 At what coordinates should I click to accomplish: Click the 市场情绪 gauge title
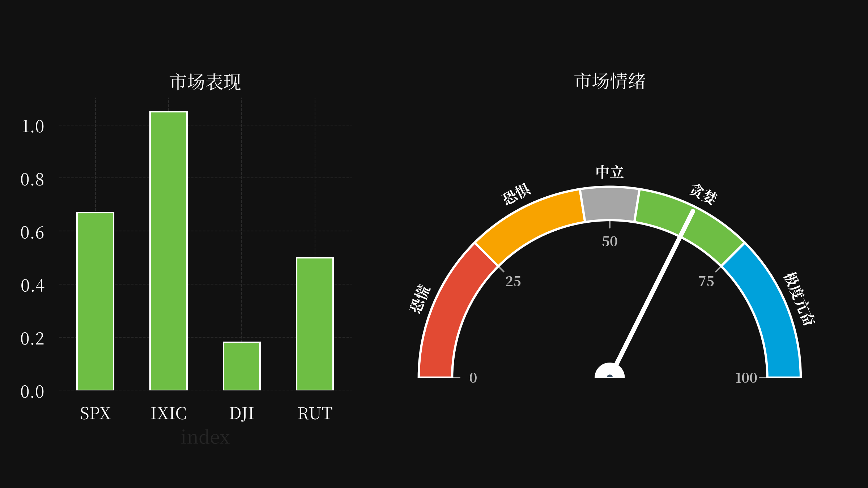(610, 81)
